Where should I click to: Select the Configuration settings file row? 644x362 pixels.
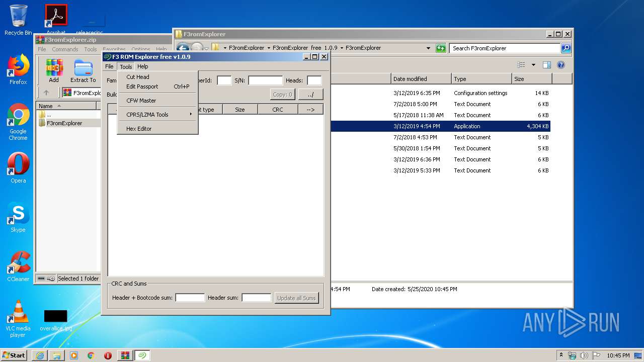[440, 93]
